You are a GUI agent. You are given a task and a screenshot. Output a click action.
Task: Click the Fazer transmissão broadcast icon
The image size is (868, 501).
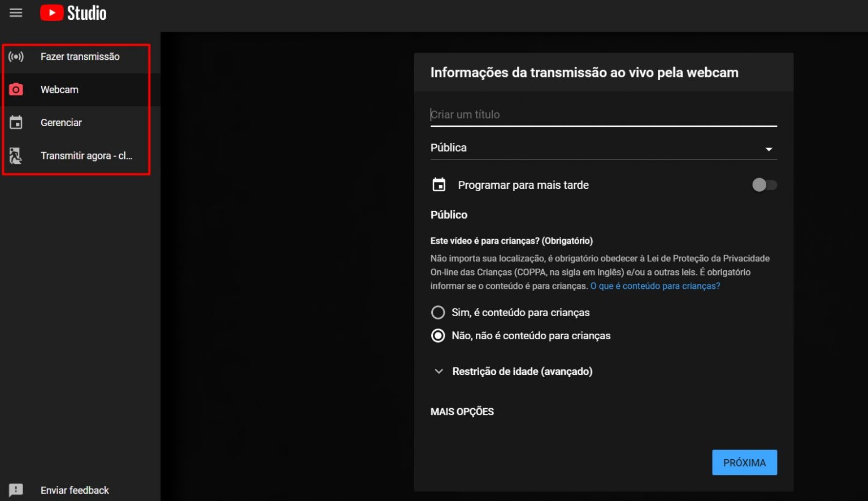coord(16,57)
